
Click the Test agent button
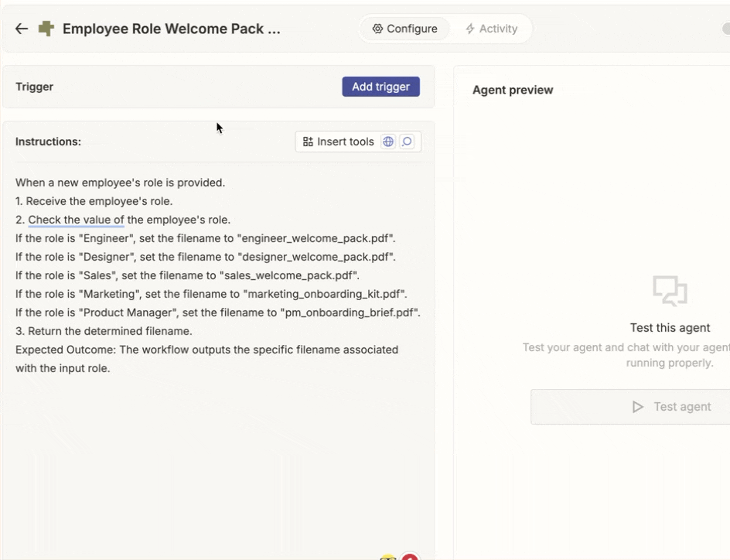tap(630, 407)
